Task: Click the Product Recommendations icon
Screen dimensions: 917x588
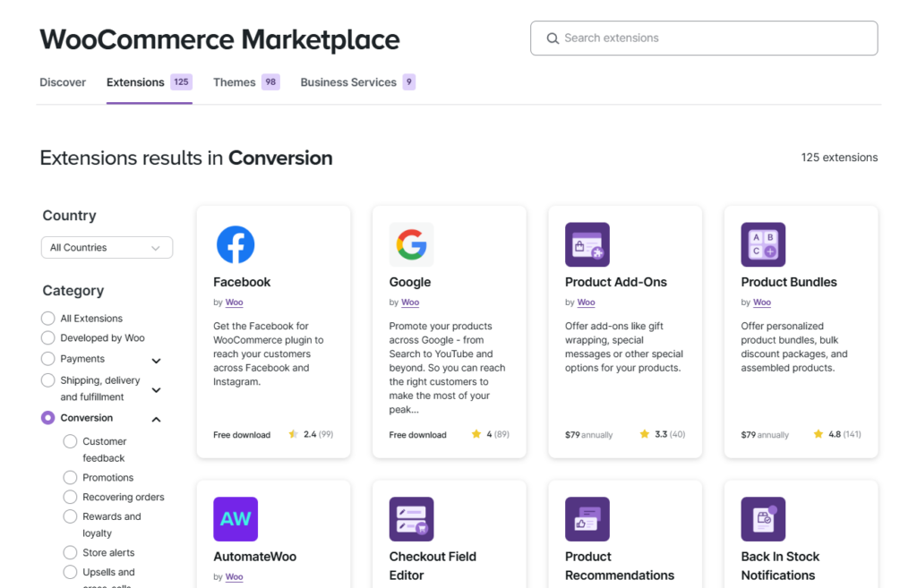Action: (587, 519)
